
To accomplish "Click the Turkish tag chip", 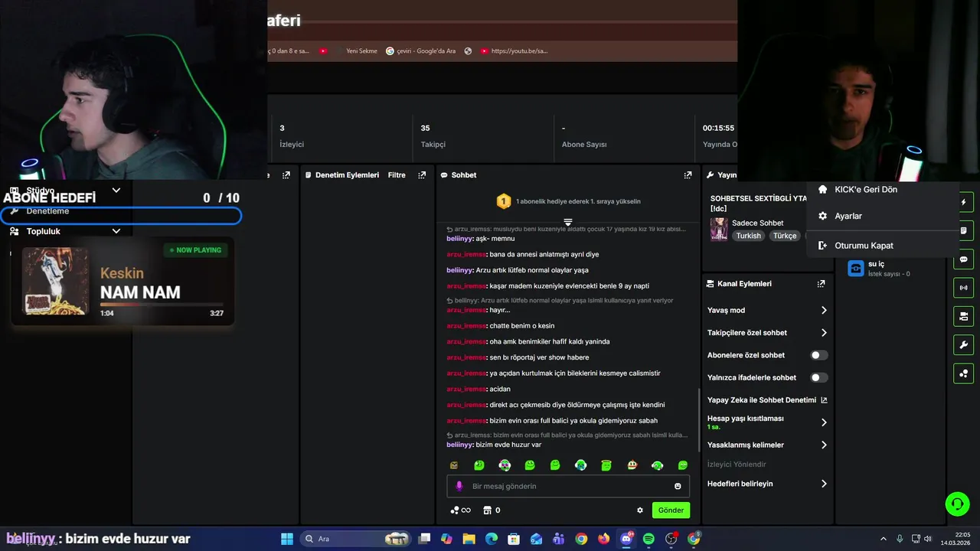I will point(749,236).
